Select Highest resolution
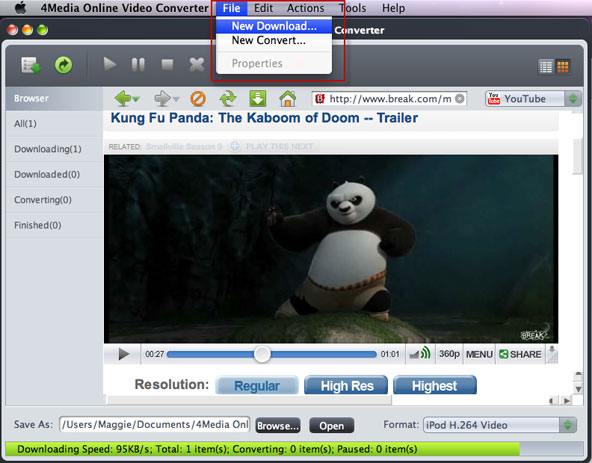Viewport: 592px width, 463px height. (x=435, y=386)
